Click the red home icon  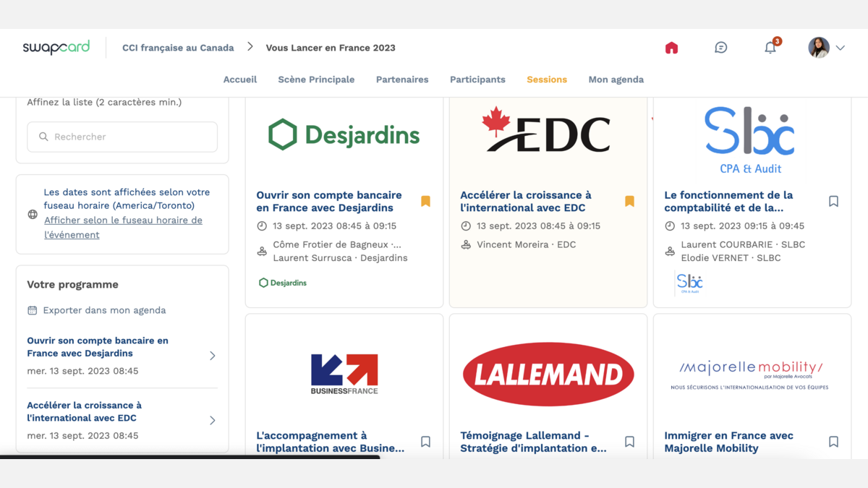[671, 48]
